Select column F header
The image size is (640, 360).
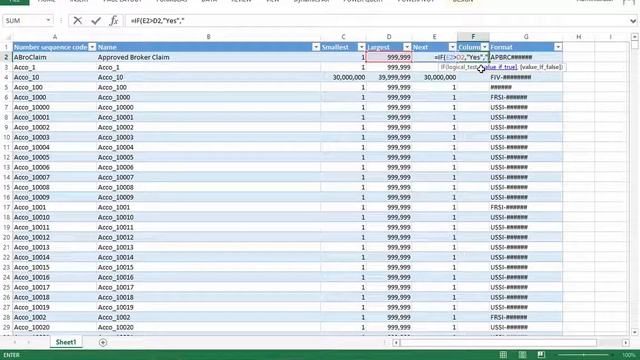[473, 37]
